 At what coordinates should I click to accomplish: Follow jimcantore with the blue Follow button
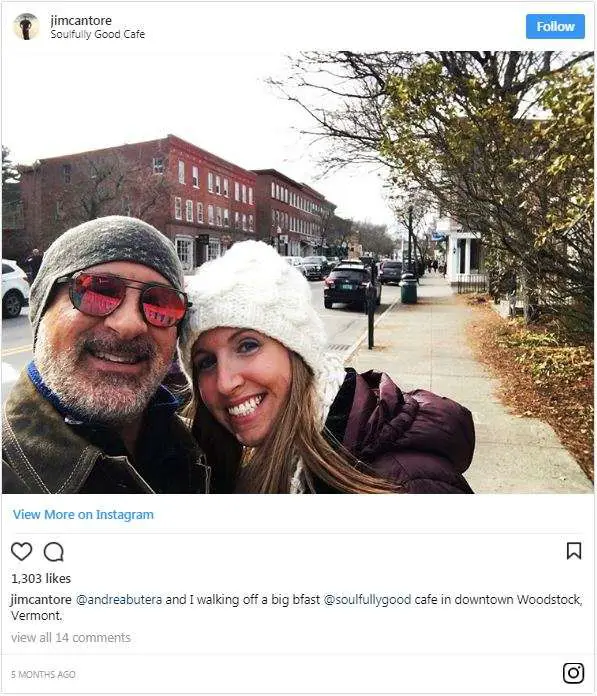click(555, 27)
